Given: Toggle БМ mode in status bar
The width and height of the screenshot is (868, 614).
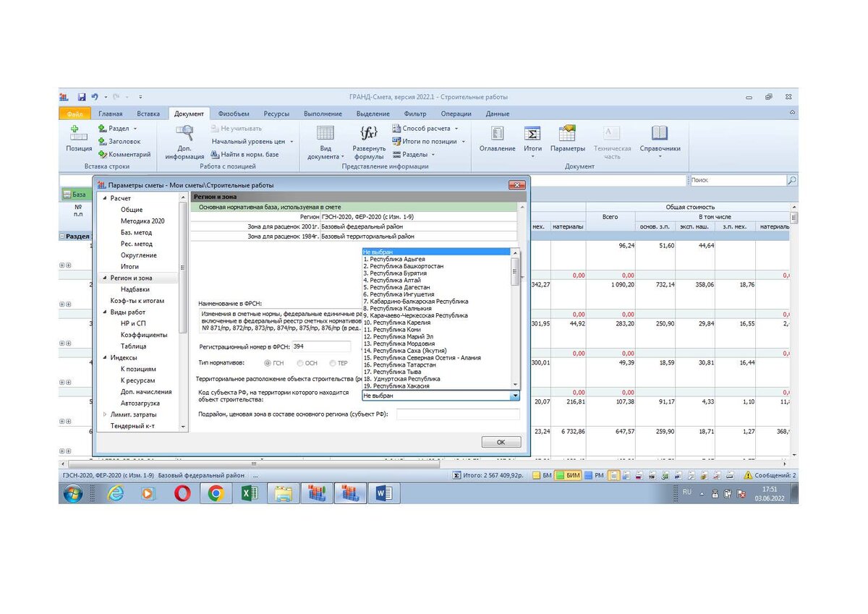Looking at the screenshot, I should [542, 475].
